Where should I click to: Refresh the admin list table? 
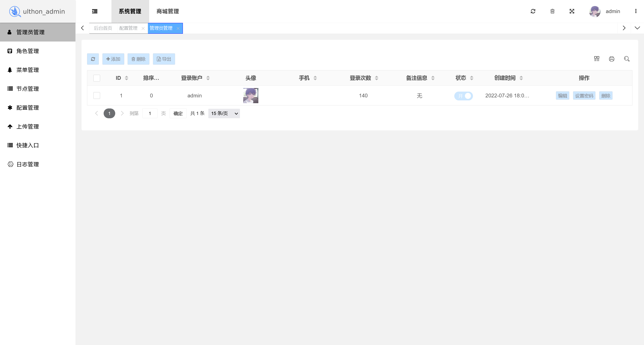93,59
